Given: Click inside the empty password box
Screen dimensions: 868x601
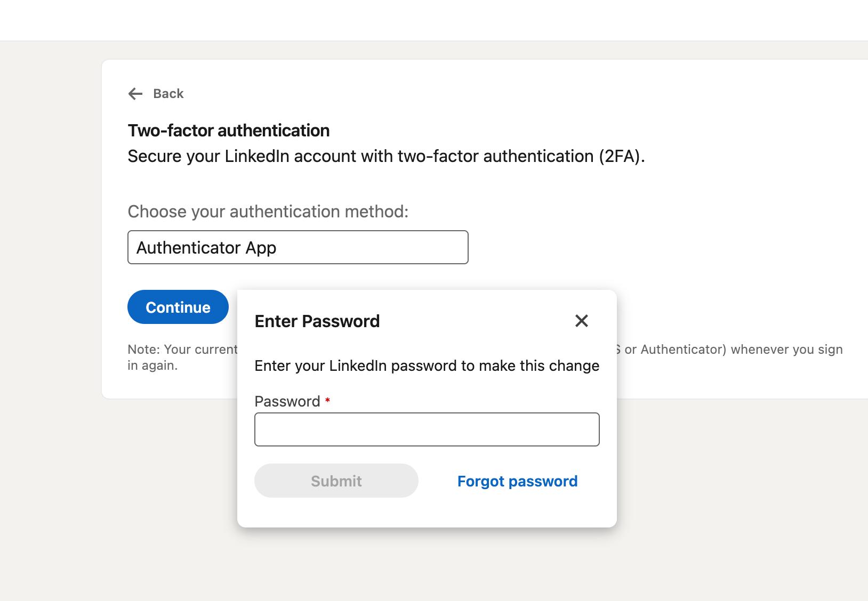Looking at the screenshot, I should coord(427,429).
